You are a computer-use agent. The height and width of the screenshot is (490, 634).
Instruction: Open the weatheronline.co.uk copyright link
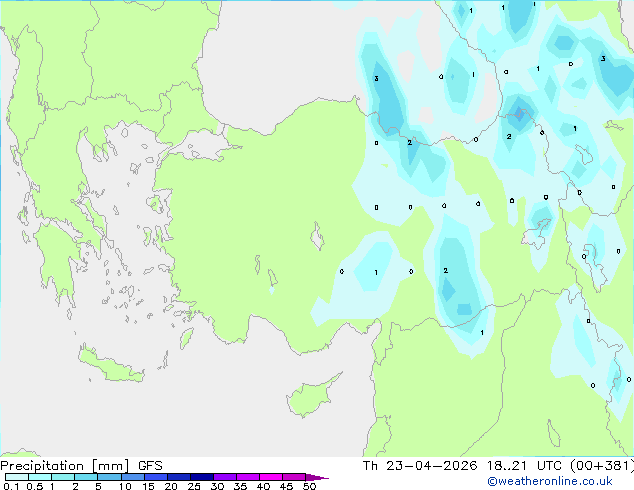(x=550, y=481)
